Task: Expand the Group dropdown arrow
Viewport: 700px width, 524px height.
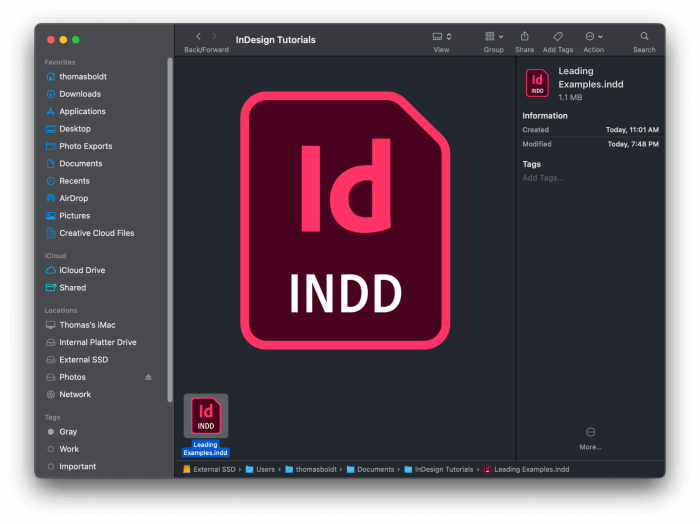Action: [501, 37]
